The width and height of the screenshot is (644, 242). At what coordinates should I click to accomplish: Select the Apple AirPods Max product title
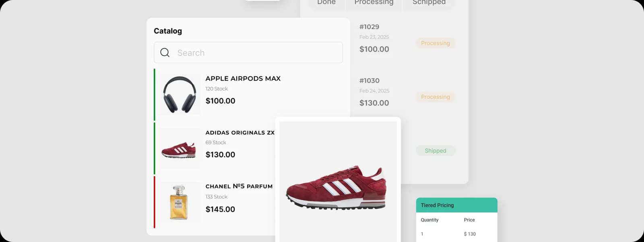[243, 79]
